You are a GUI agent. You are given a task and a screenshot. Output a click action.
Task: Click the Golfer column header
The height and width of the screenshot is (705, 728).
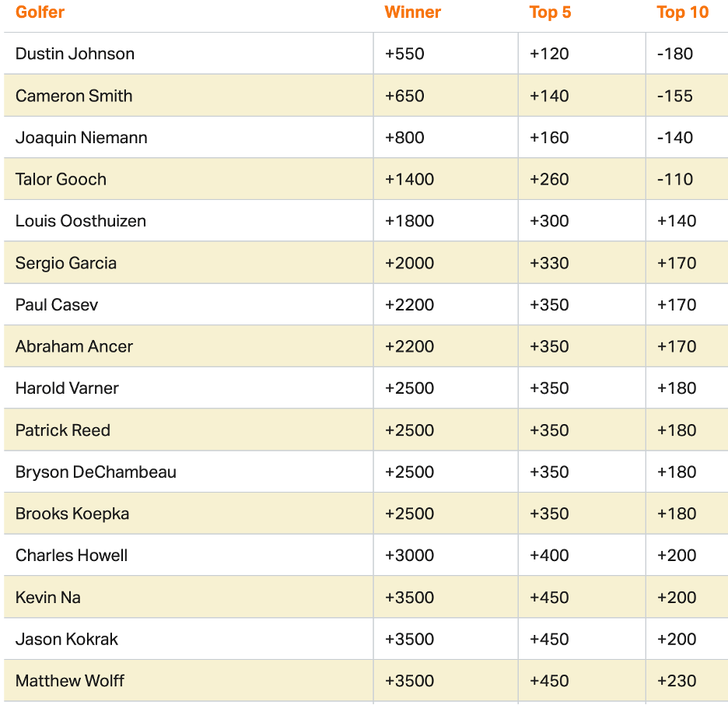pyautogui.click(x=40, y=12)
